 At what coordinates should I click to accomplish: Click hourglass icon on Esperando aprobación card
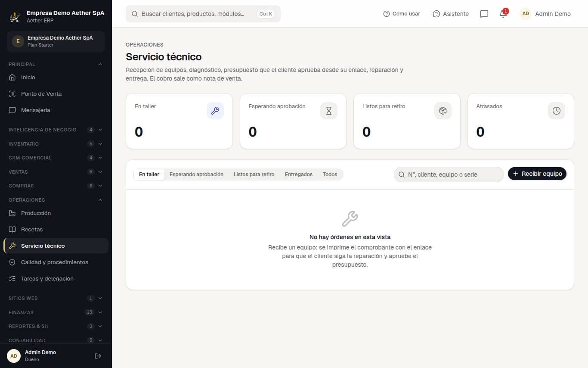click(329, 111)
